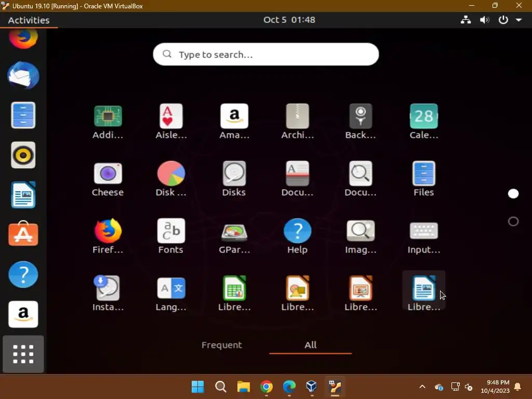Open network status icon in top bar
This screenshot has height=399, width=532.
coord(465,20)
